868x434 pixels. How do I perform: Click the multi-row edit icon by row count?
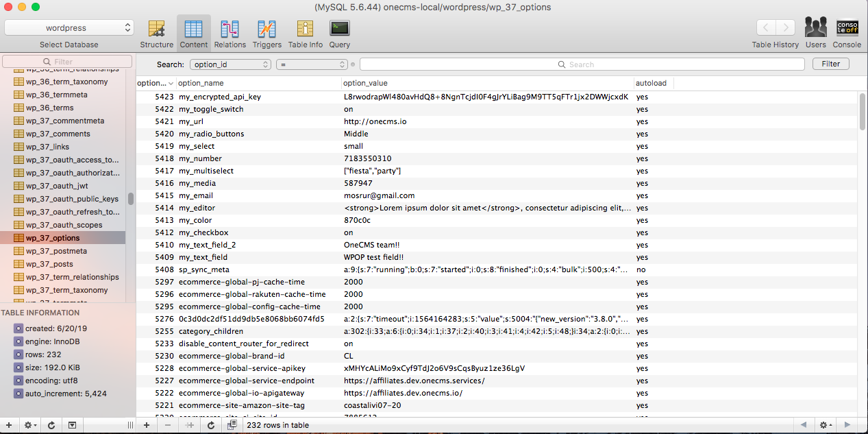232,425
